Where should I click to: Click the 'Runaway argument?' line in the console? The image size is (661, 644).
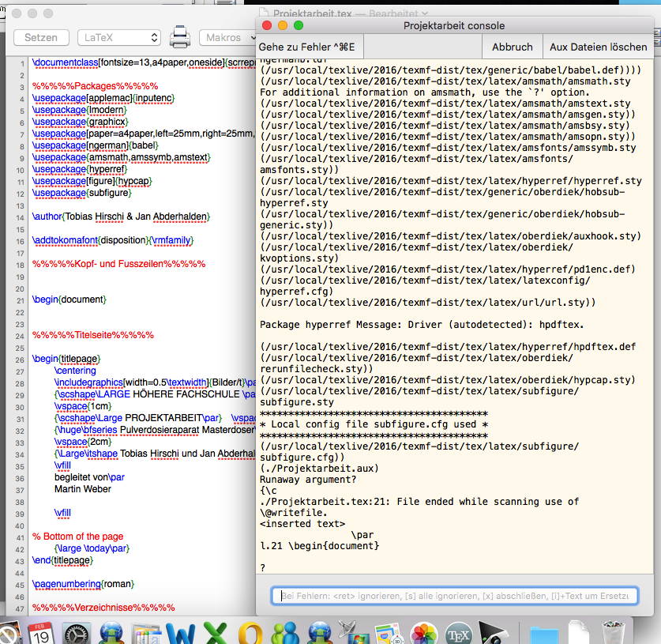tap(308, 480)
